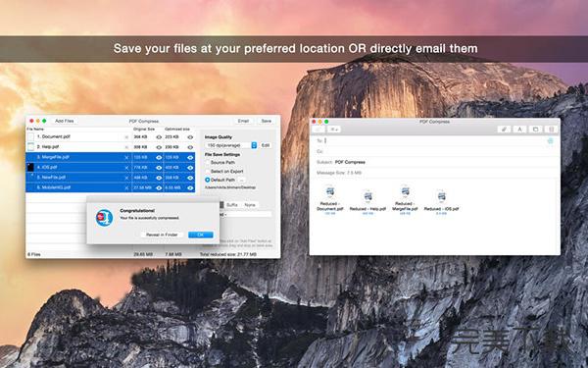Click the ellipsis browse button beside Default Path
This screenshot has width=588, height=368.
pos(241,180)
